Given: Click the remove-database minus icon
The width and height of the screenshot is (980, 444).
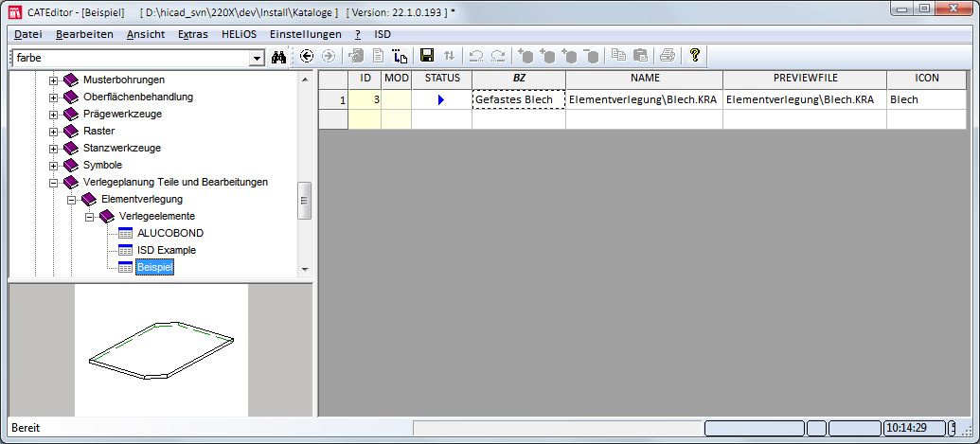Looking at the screenshot, I should point(591,56).
